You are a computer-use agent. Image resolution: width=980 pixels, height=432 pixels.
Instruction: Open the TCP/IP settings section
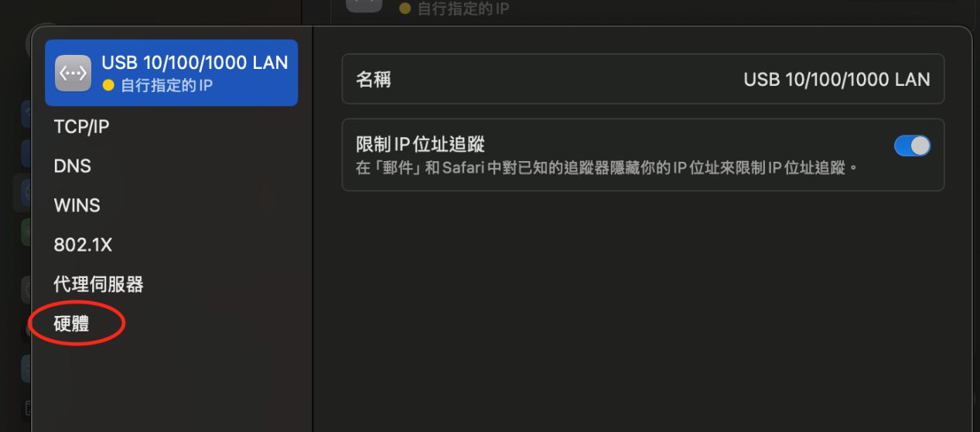tap(81, 126)
